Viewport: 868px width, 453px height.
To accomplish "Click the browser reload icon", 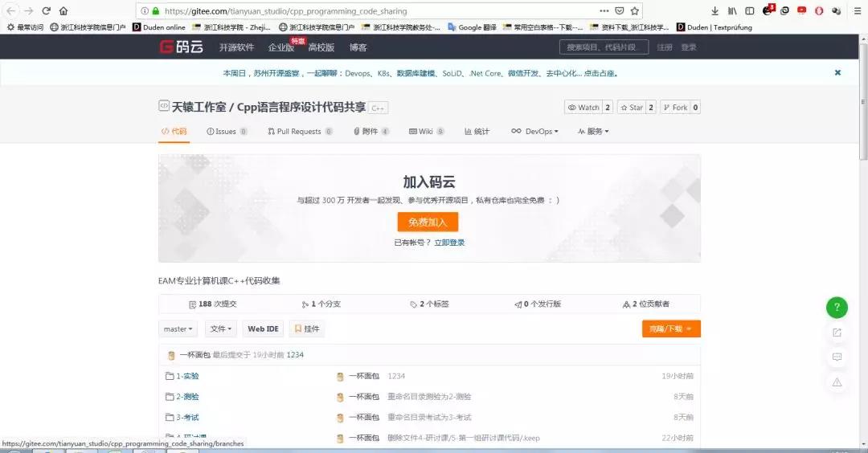I will (x=46, y=11).
